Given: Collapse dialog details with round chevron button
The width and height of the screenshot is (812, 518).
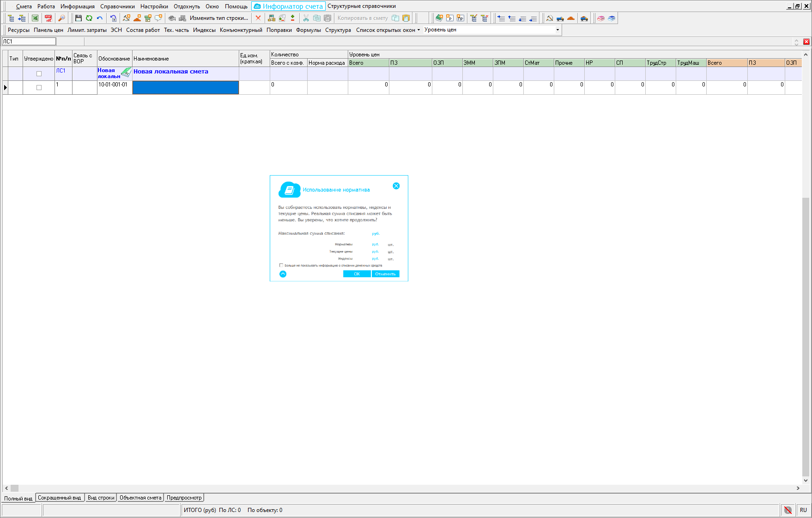Looking at the screenshot, I should tap(283, 274).
